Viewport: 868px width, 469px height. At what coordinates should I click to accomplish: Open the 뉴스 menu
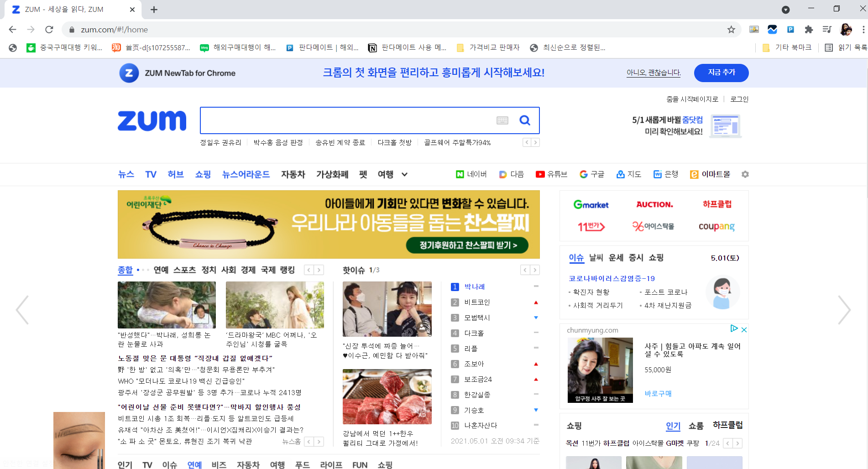(x=126, y=174)
